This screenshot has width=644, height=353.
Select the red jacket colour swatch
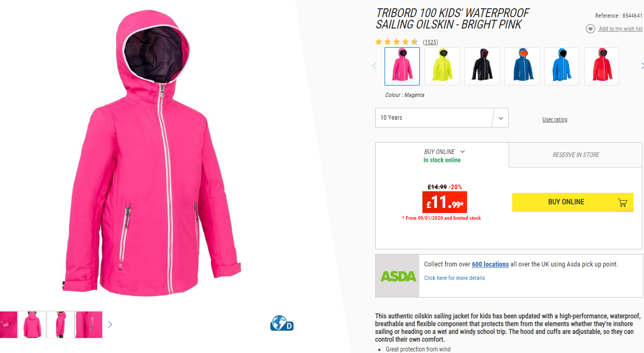coord(602,66)
